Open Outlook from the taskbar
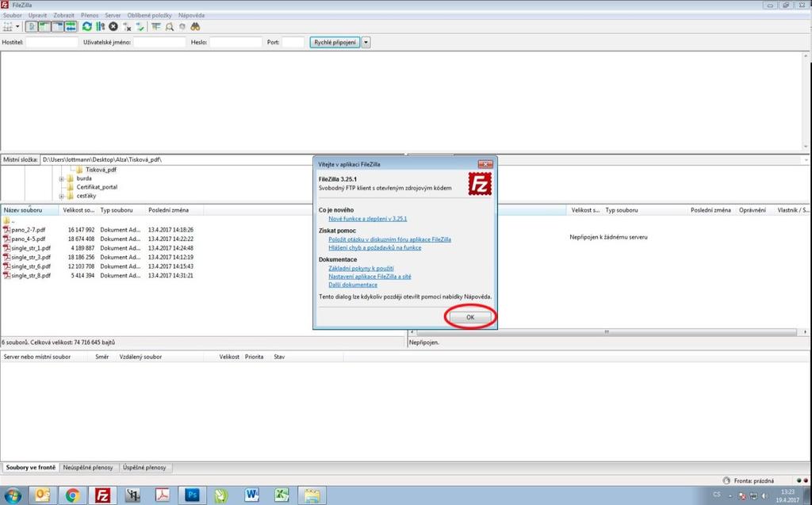The width and height of the screenshot is (812, 505). (43, 495)
